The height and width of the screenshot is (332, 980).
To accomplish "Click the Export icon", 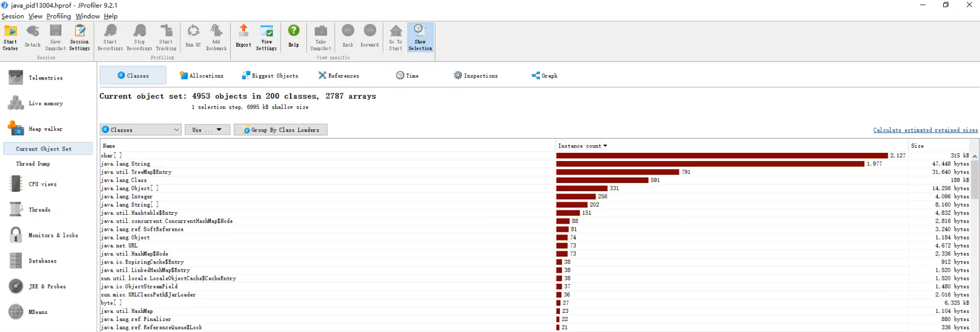I will coord(243,37).
